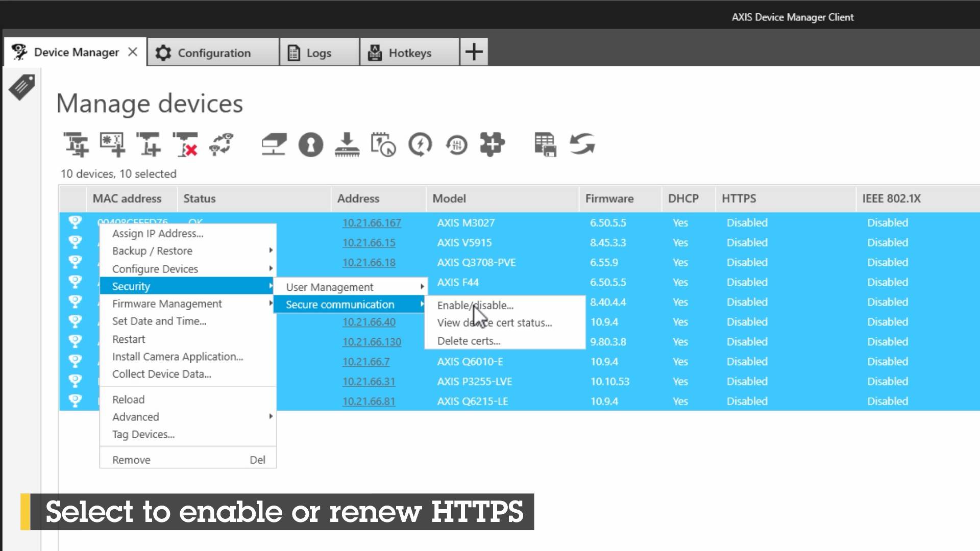Select Delete certs... menu entry
The image size is (980, 551).
pos(469,341)
